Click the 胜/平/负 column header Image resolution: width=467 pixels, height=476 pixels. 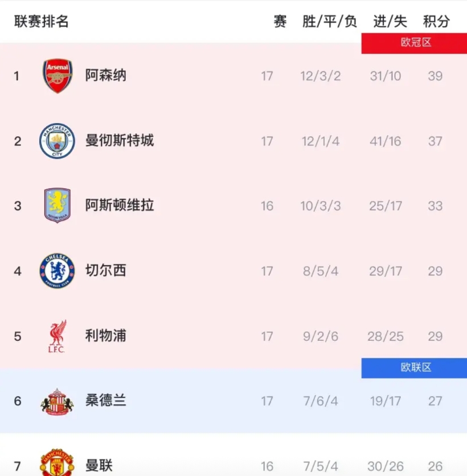pos(330,22)
